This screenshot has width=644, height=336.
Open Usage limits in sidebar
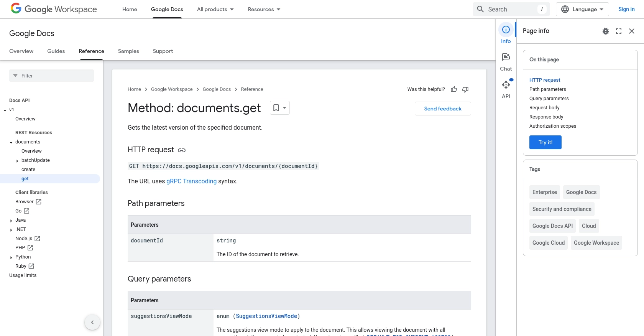click(x=23, y=275)
